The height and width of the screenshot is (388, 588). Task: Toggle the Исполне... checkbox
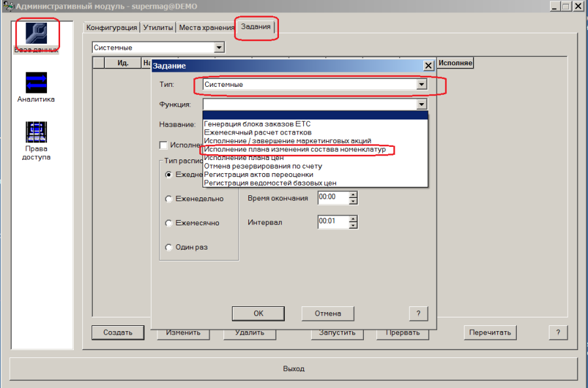tap(163, 145)
